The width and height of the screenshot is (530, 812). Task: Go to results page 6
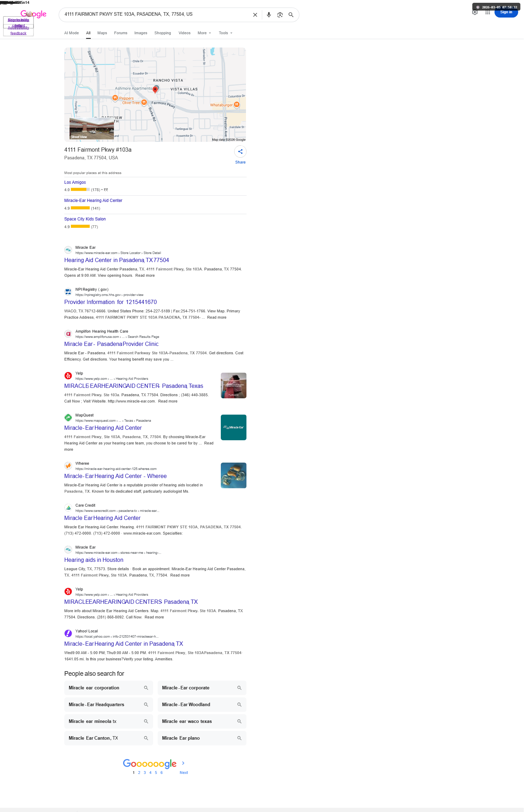point(161,773)
